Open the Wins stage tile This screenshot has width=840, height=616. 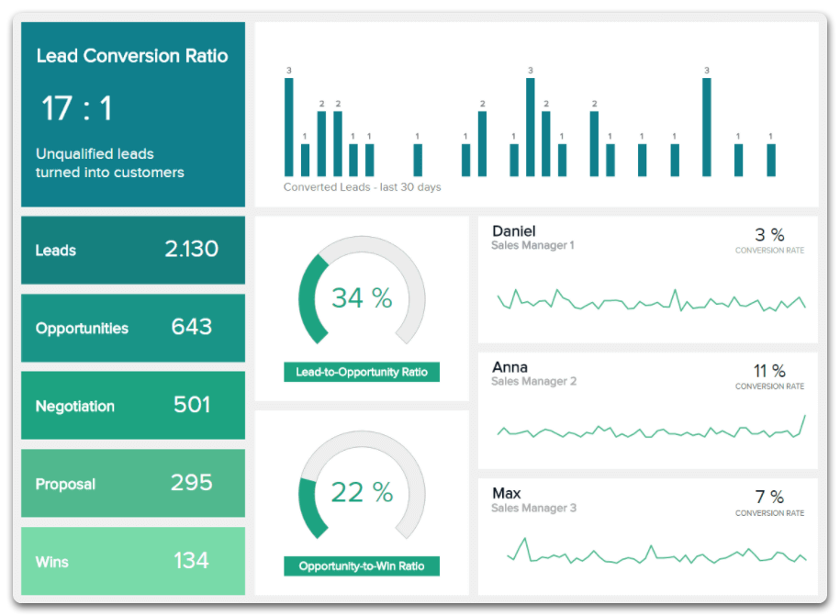[x=133, y=561]
